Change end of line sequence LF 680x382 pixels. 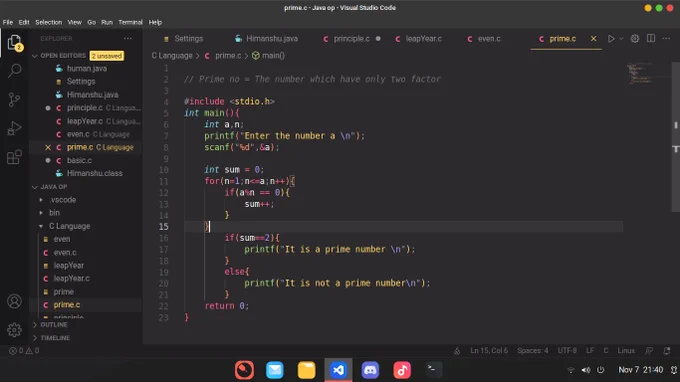click(590, 350)
